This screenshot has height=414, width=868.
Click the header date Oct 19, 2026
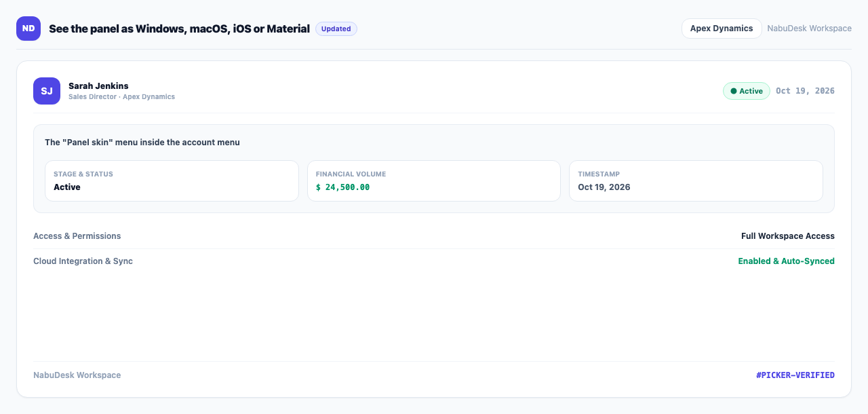point(805,91)
